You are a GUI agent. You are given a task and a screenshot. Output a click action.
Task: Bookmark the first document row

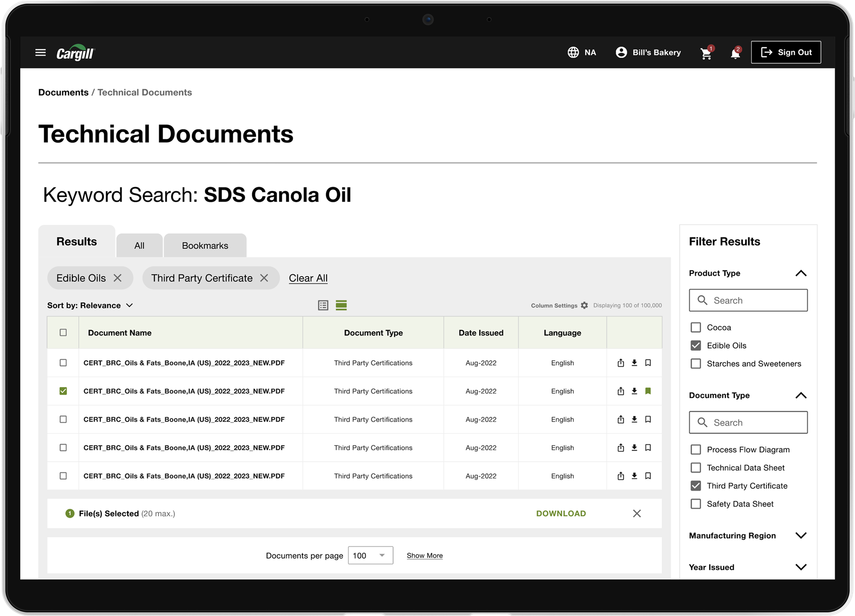pyautogui.click(x=648, y=363)
